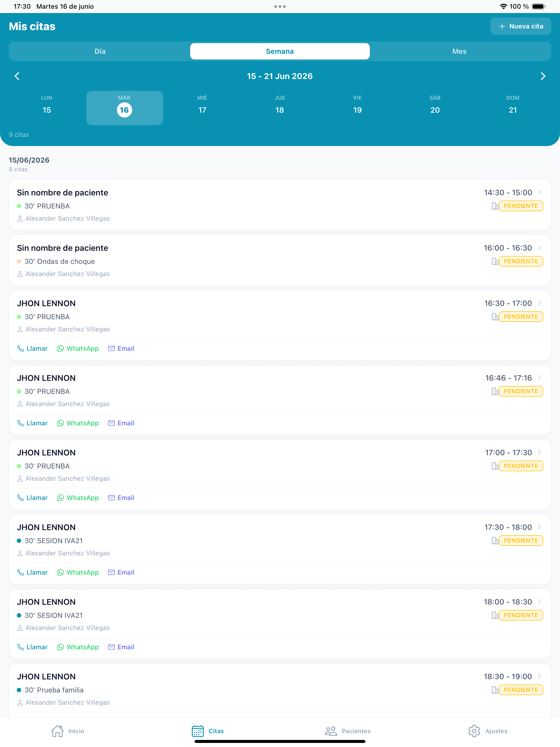Open the Pacientes tab icon
This screenshot has width=560, height=747.
click(331, 731)
